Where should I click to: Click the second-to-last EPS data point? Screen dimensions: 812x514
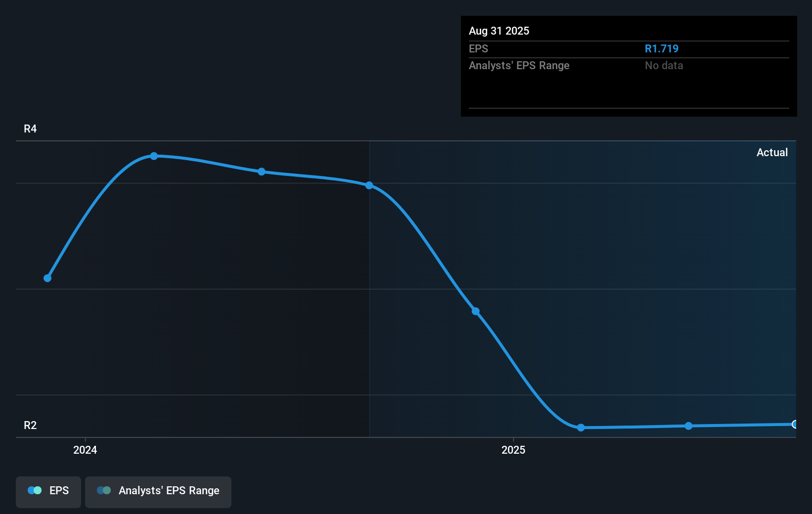(688, 426)
